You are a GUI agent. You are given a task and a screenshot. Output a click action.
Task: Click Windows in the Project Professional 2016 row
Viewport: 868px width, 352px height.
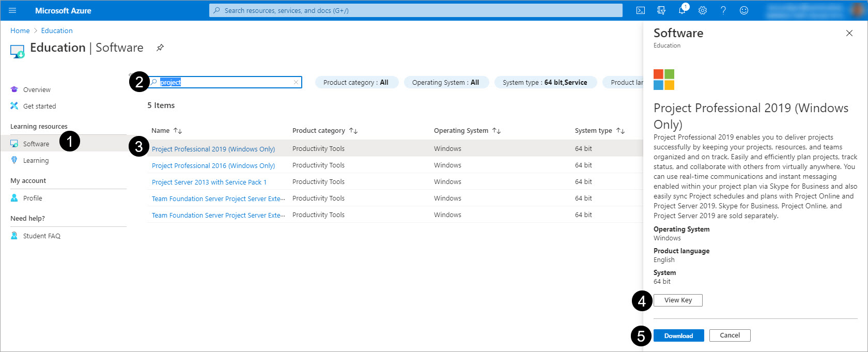click(x=447, y=165)
